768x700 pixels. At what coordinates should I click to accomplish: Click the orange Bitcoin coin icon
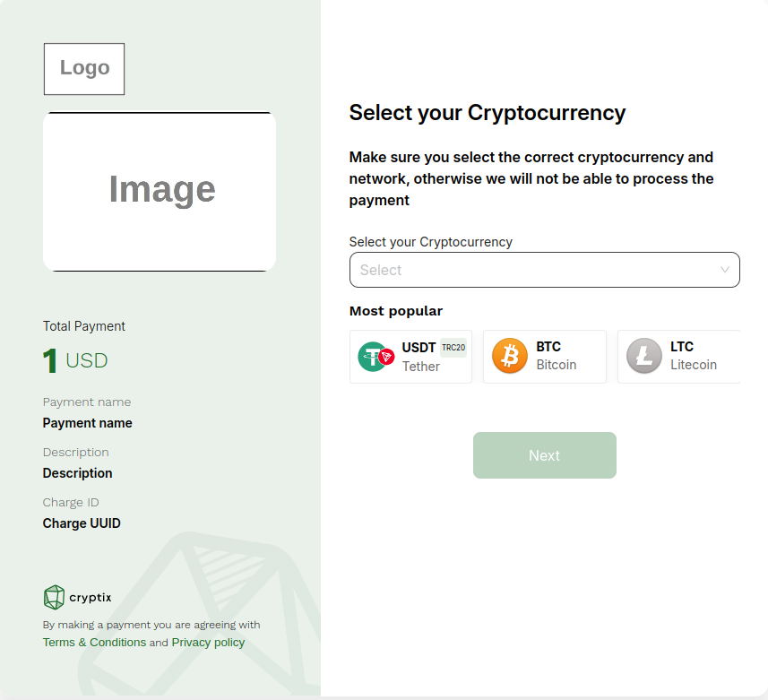pyautogui.click(x=510, y=356)
